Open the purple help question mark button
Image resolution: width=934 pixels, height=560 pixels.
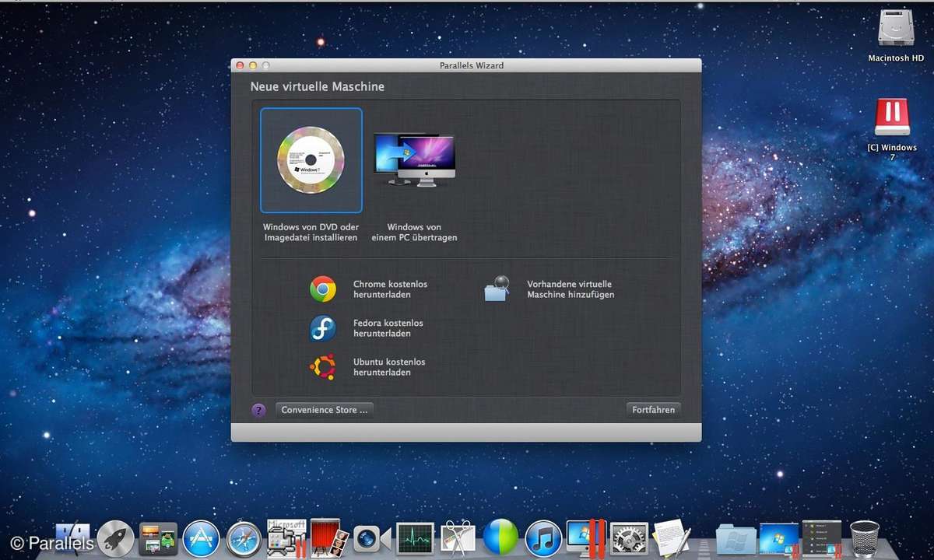coord(258,410)
